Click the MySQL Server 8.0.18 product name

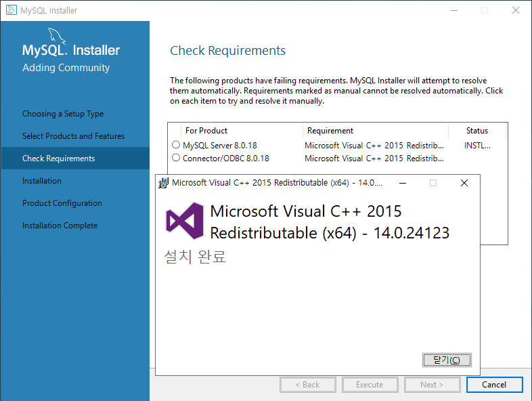click(220, 146)
